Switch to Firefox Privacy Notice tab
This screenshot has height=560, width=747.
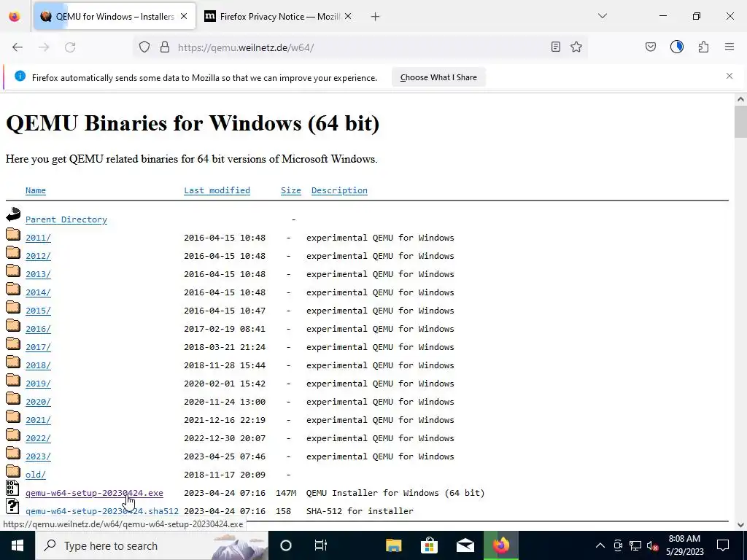point(278,17)
